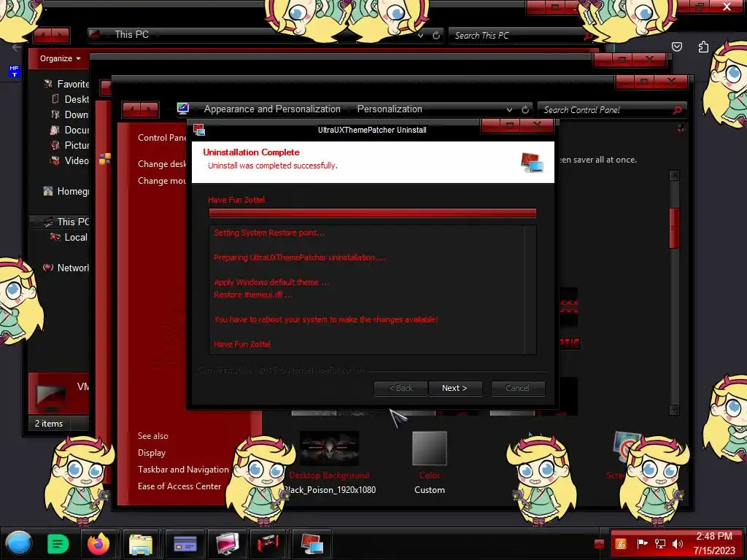Show hidden tray icons
The height and width of the screenshot is (560, 747).
point(600,544)
